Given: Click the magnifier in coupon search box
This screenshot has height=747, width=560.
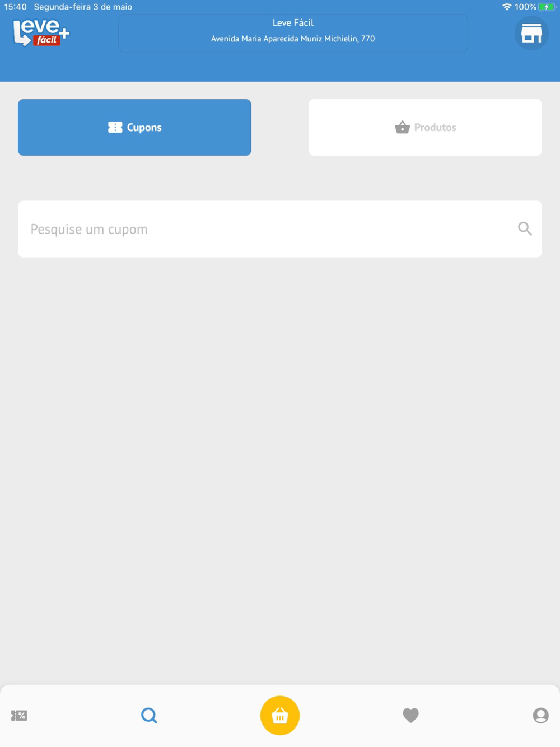Looking at the screenshot, I should tap(525, 228).
